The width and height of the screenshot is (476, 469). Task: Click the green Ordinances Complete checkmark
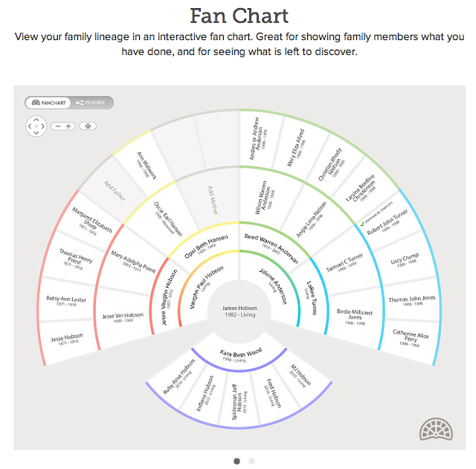point(361,223)
